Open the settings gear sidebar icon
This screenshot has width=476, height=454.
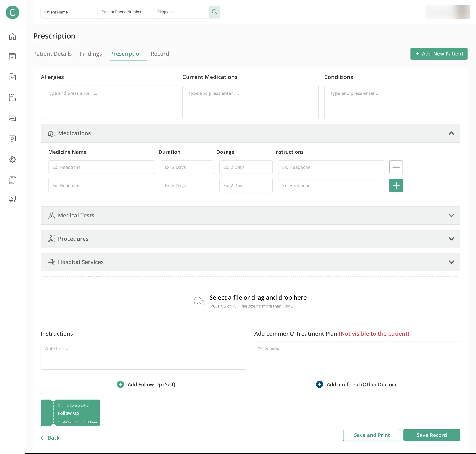[x=12, y=159]
